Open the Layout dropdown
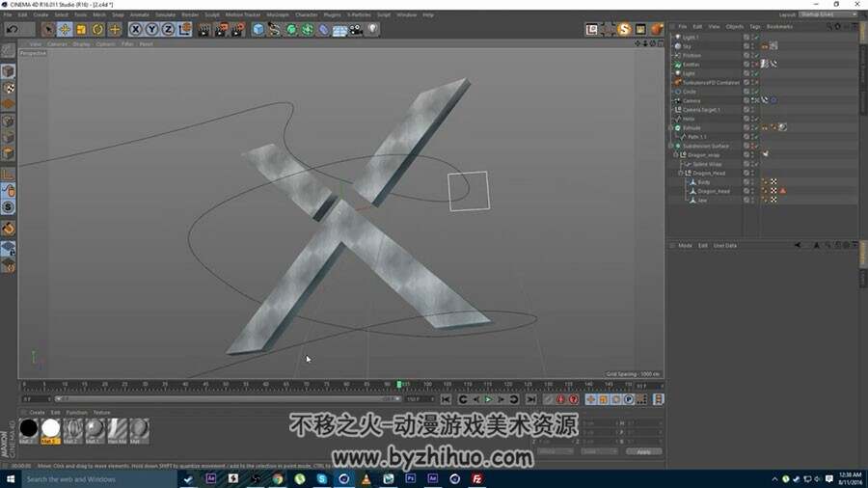The width and height of the screenshot is (868, 488). 827,14
